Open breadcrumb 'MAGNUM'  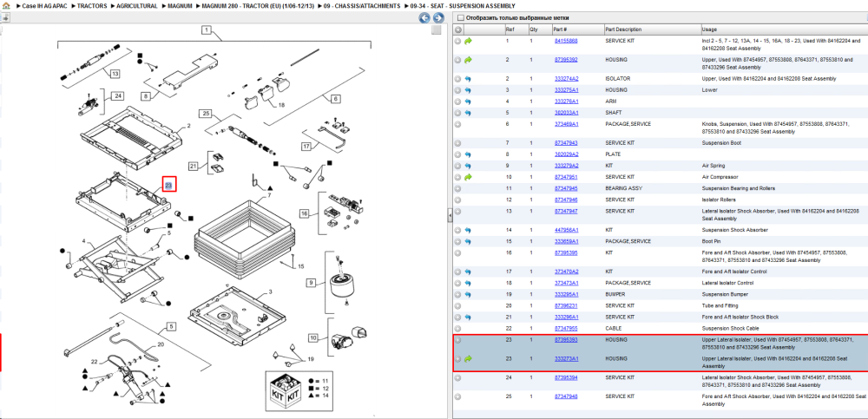[x=180, y=5]
